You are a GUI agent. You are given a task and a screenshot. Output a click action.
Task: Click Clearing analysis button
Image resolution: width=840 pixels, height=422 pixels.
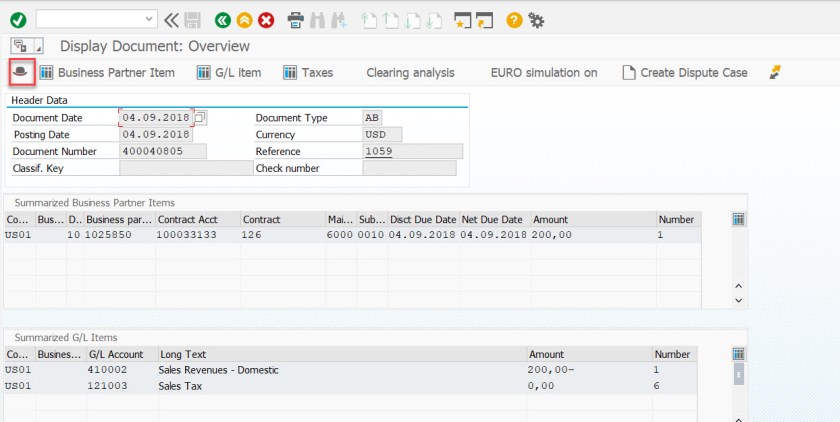pos(410,72)
